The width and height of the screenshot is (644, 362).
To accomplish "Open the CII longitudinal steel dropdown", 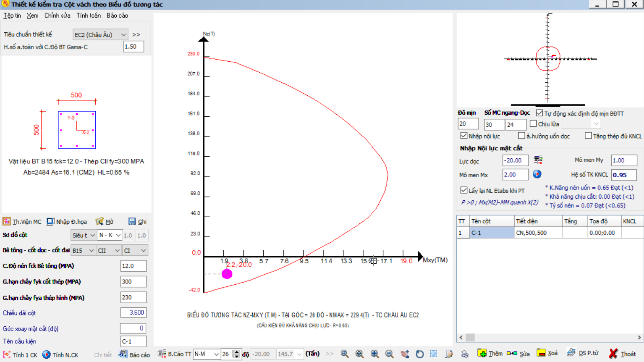I will click(109, 251).
